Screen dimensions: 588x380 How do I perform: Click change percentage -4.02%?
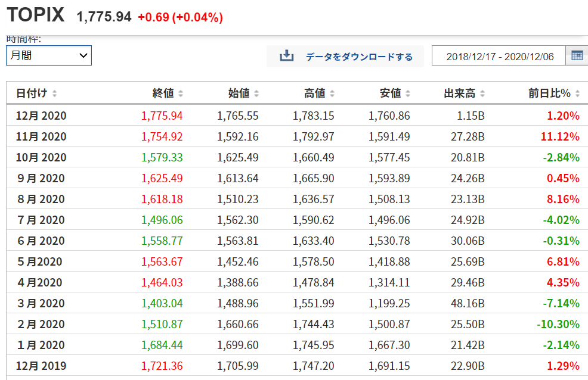coord(561,220)
